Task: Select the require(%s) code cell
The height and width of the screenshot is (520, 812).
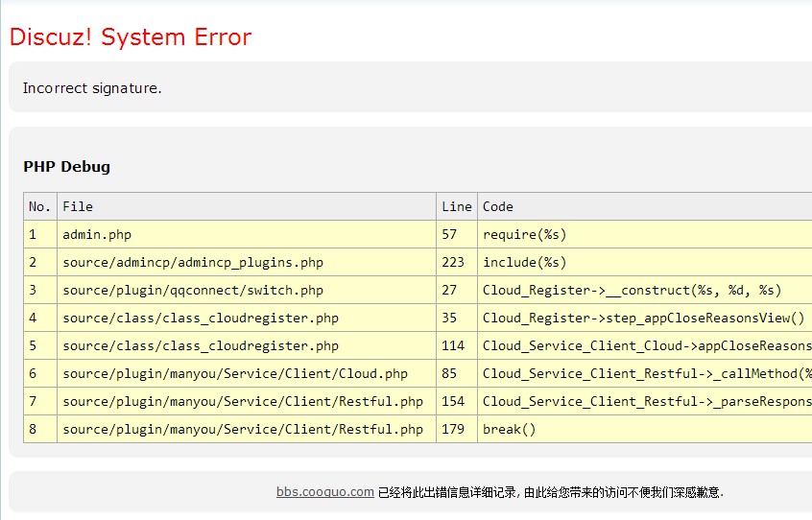Action: pyautogui.click(x=645, y=234)
